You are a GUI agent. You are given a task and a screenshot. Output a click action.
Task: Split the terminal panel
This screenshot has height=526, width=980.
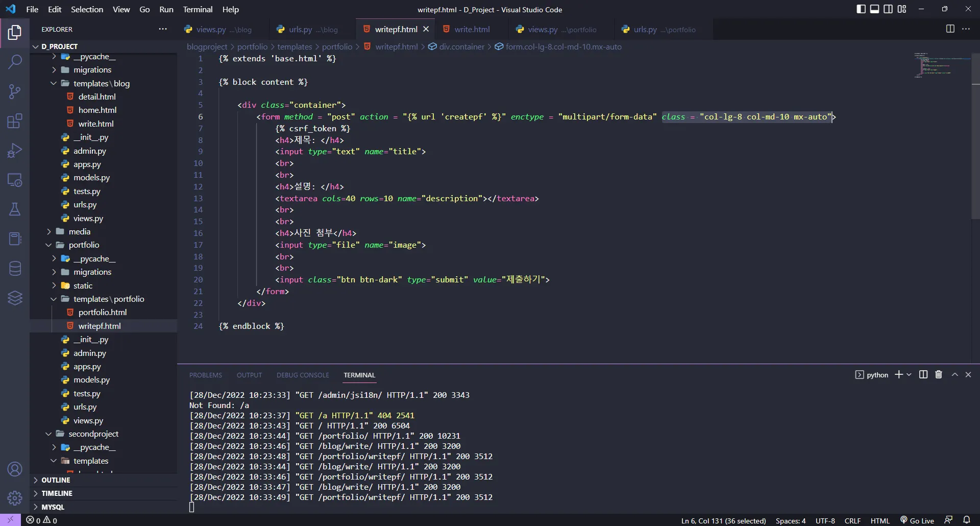(x=923, y=375)
